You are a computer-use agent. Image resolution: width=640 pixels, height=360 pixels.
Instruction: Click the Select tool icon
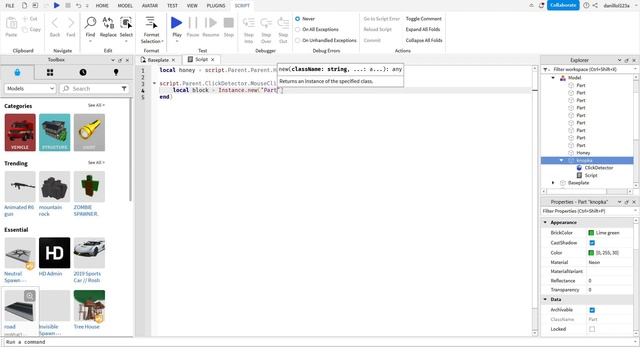pyautogui.click(x=126, y=23)
